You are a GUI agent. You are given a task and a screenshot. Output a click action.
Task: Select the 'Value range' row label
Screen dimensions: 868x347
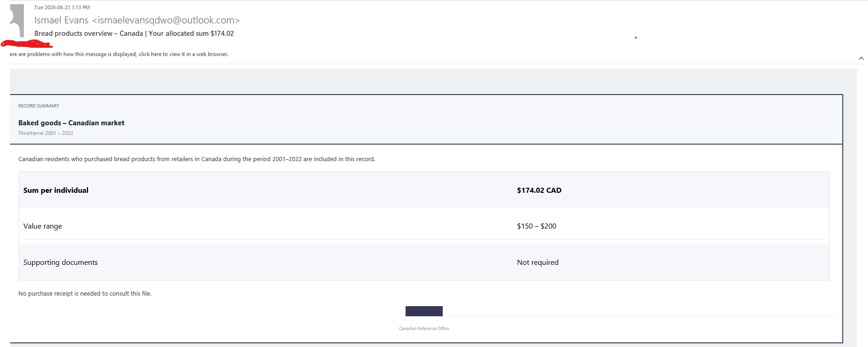pos(43,226)
